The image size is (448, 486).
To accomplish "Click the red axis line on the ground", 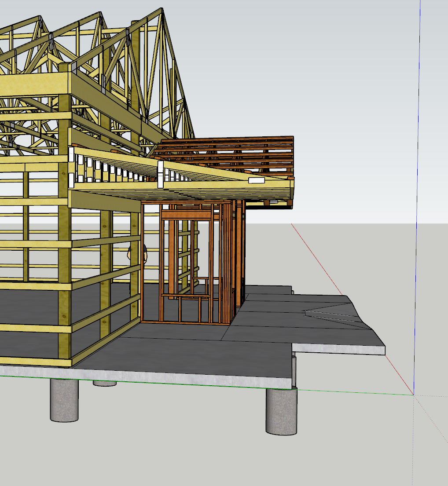I will tap(317, 259).
